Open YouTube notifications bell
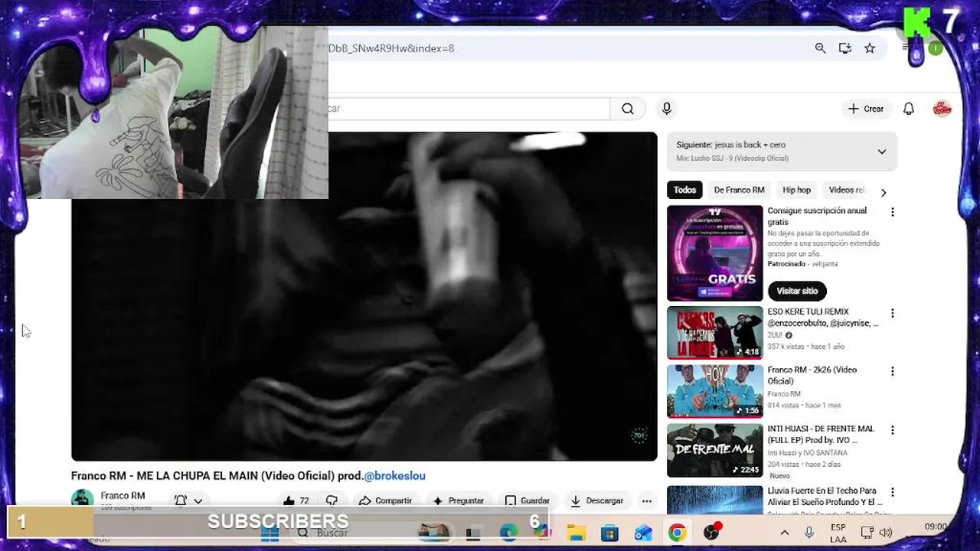The width and height of the screenshot is (980, 551). (x=909, y=109)
